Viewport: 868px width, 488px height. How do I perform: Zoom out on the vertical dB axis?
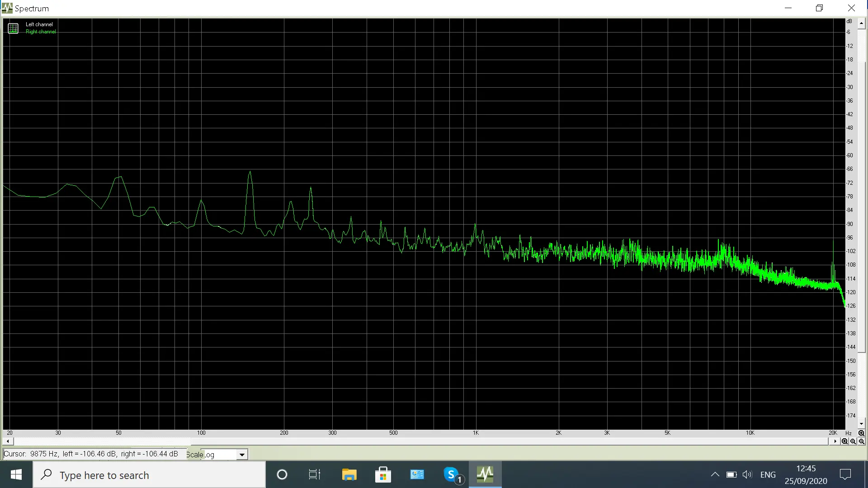click(x=861, y=441)
